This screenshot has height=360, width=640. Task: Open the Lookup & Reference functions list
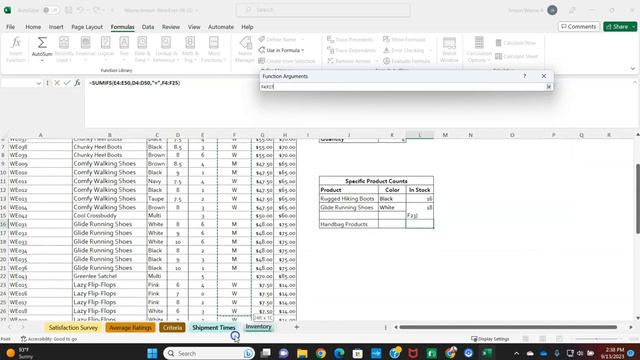pos(166,49)
